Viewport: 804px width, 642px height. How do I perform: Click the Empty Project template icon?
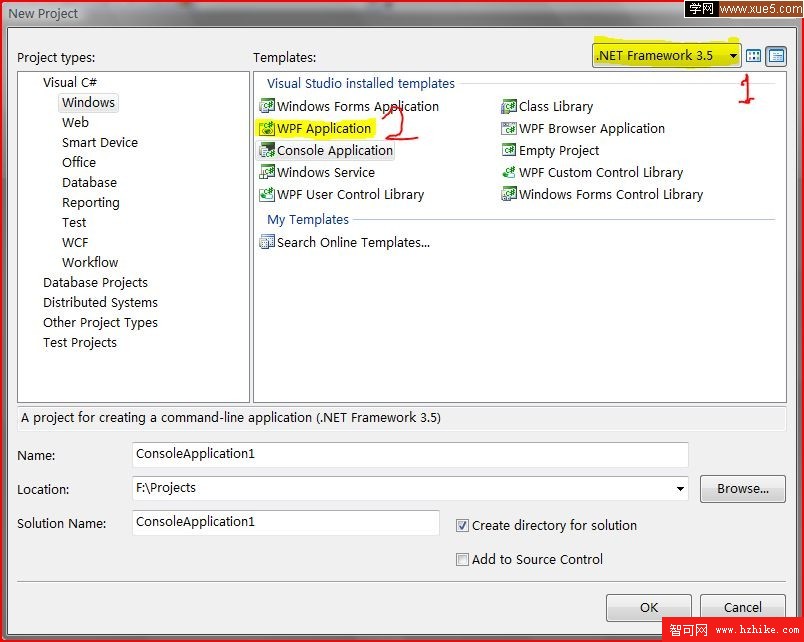[509, 150]
